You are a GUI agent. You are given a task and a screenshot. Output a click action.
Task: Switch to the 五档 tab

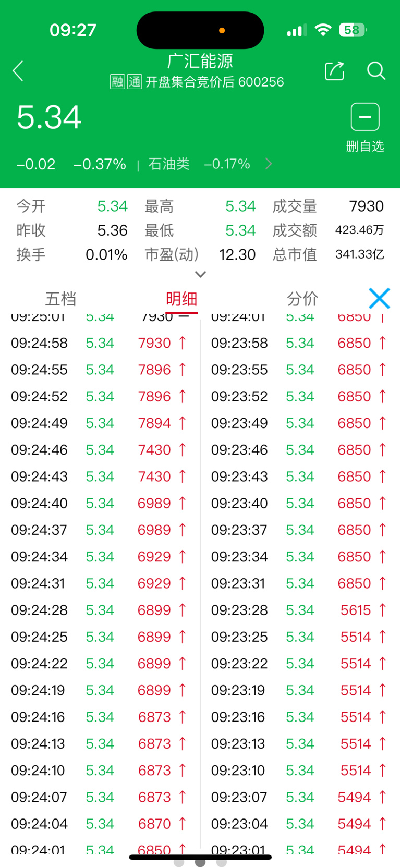click(61, 299)
